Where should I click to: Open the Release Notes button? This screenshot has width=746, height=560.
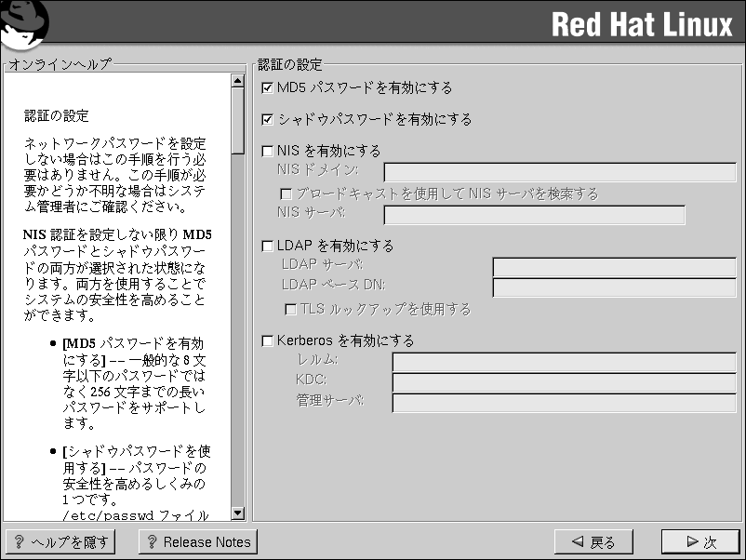(197, 542)
